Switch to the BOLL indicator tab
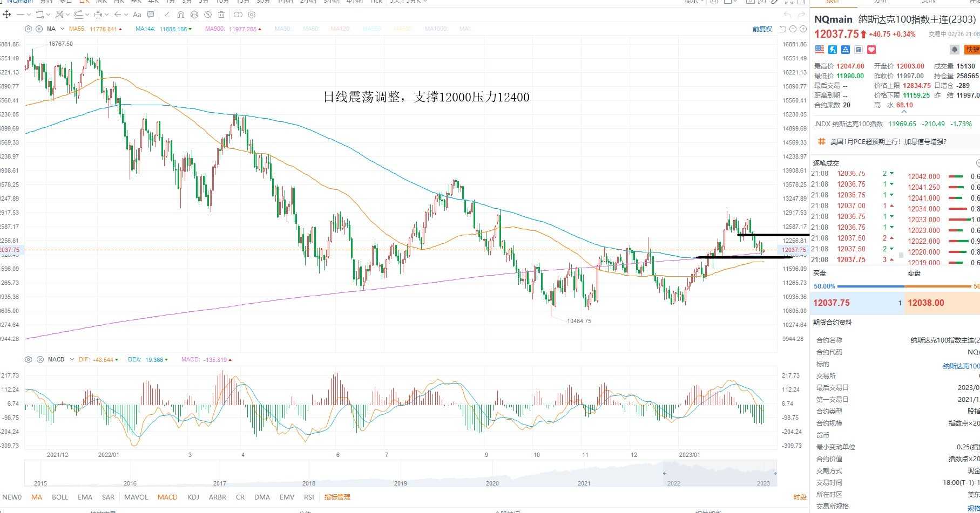This screenshot has width=980, height=513. [60, 497]
